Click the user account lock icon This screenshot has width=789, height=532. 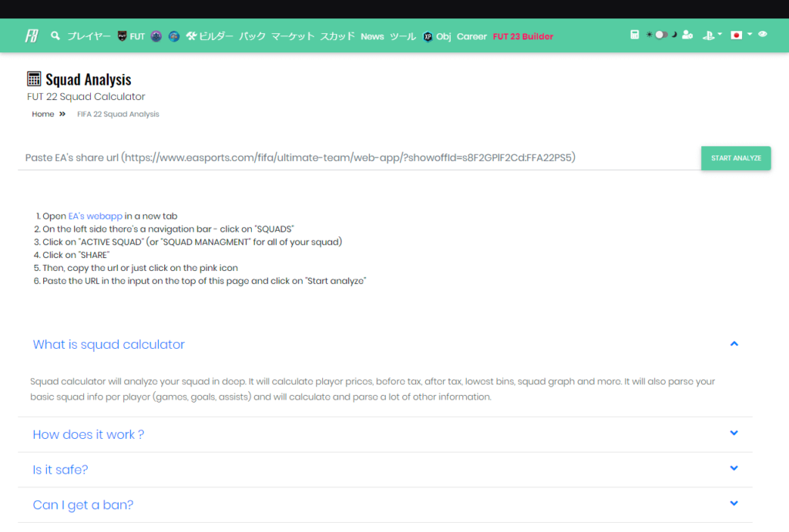[687, 35]
